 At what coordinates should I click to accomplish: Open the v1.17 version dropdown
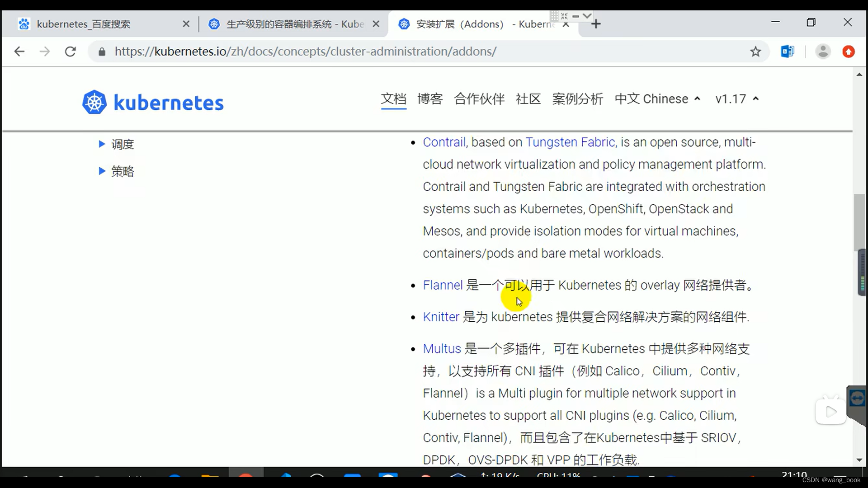pyautogui.click(x=737, y=99)
